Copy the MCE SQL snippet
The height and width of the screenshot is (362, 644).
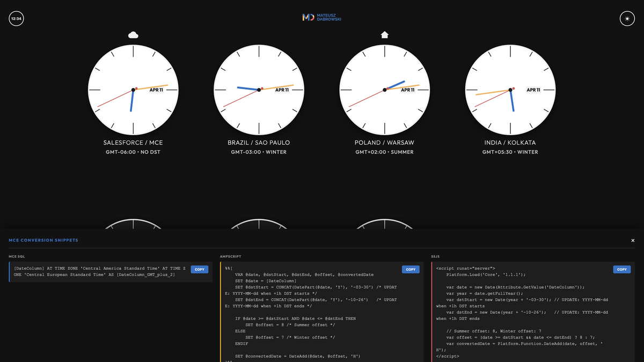(x=199, y=270)
